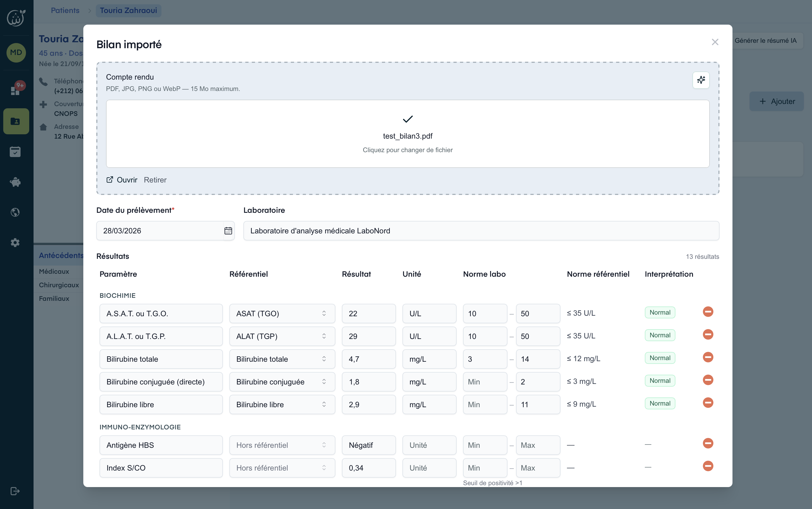Delete the Index S/CO result row
The image size is (812, 509).
708,466
